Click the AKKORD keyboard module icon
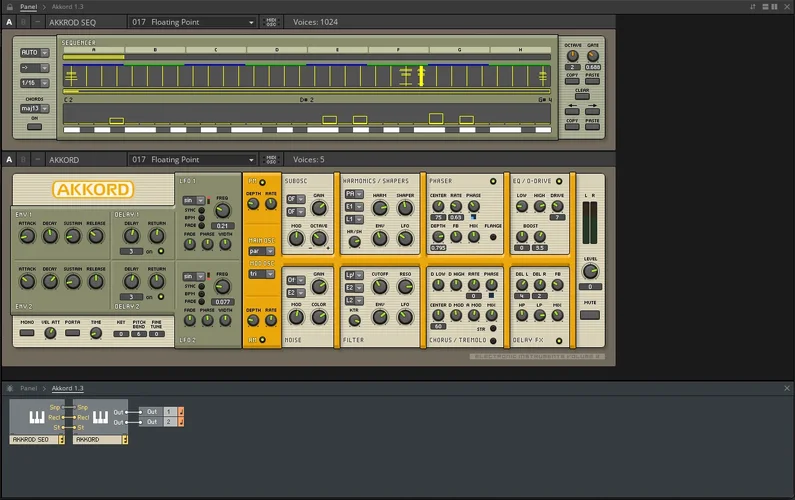This screenshot has height=500, width=795. (98, 415)
